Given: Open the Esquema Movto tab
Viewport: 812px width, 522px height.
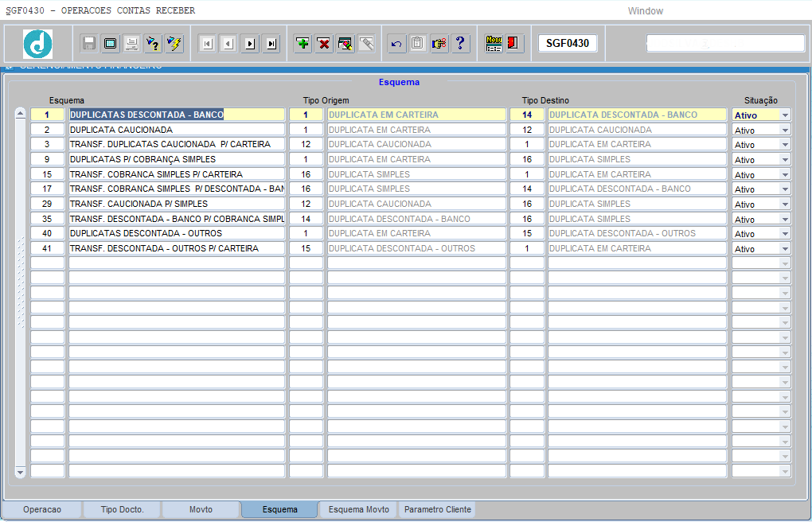Looking at the screenshot, I should (358, 509).
